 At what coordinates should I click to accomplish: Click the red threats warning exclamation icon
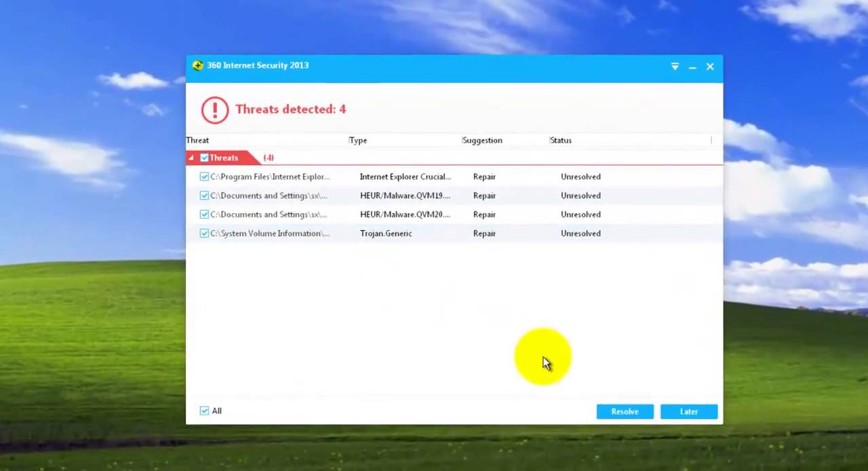pyautogui.click(x=215, y=109)
